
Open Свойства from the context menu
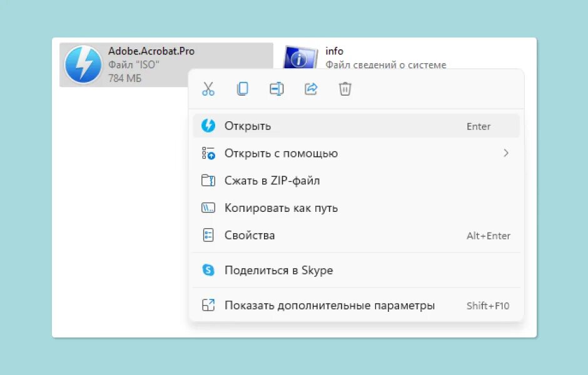pos(357,235)
